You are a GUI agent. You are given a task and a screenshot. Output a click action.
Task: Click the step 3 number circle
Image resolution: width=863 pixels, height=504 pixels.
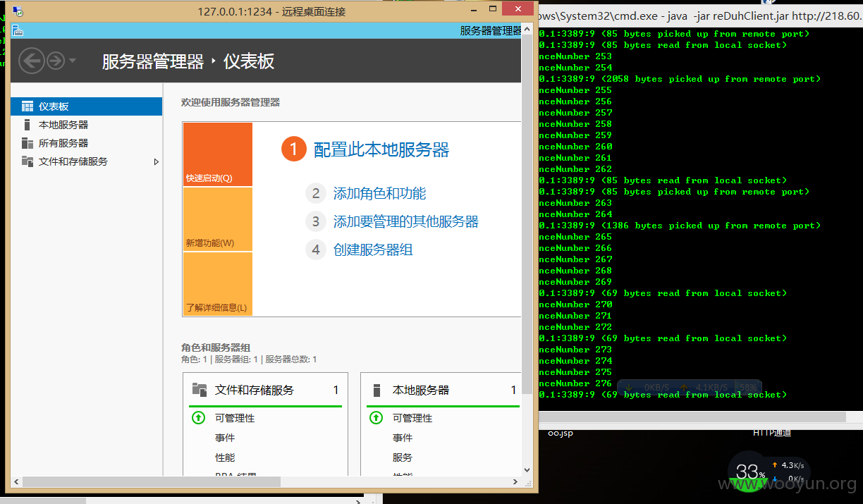316,221
